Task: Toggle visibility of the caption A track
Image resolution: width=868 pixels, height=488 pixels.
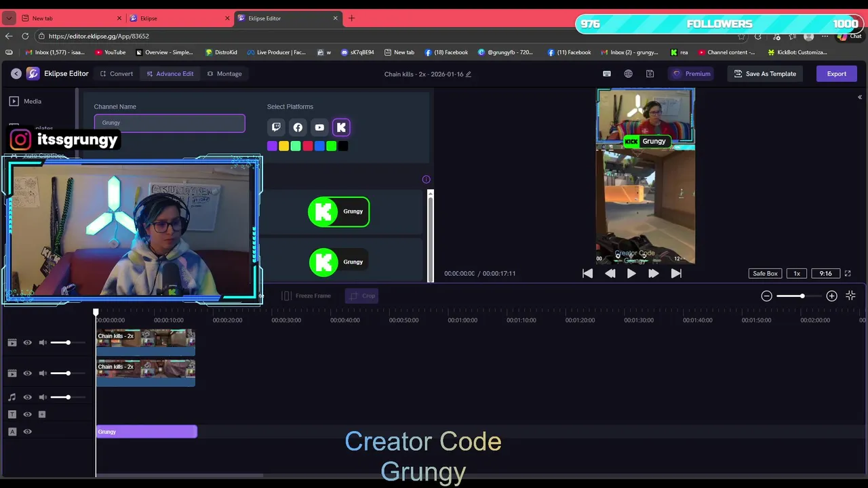Action: pos(27,432)
